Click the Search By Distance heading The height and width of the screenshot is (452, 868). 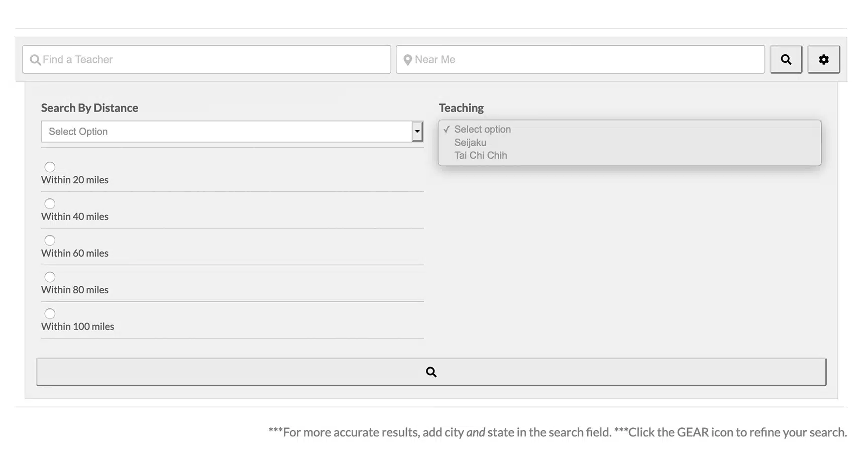tap(89, 108)
